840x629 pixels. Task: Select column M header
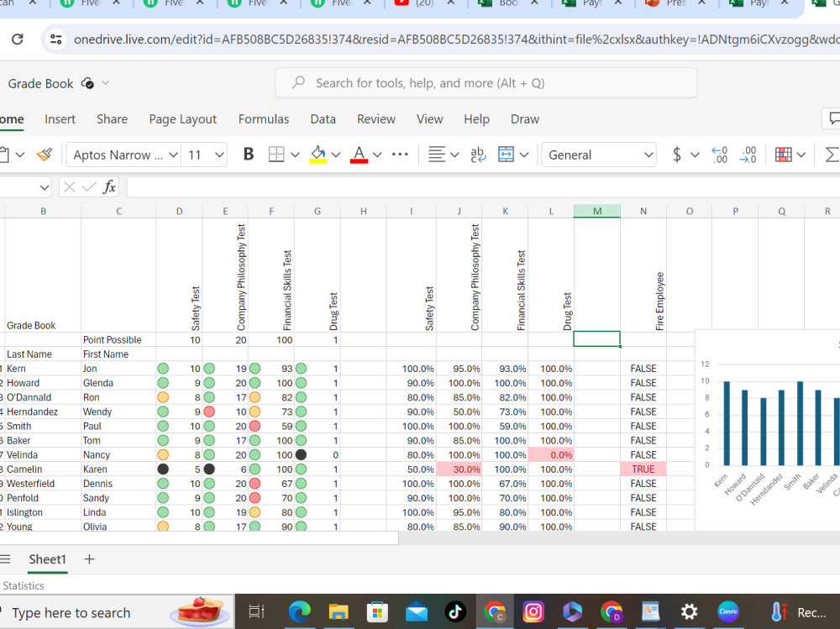coord(596,211)
